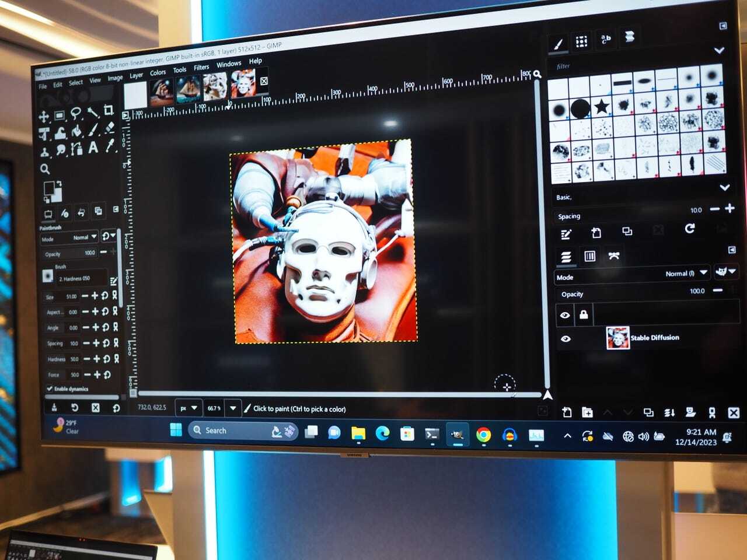Select the Bucket Fill tool
Image resolution: width=747 pixels, height=560 pixels.
(x=76, y=132)
